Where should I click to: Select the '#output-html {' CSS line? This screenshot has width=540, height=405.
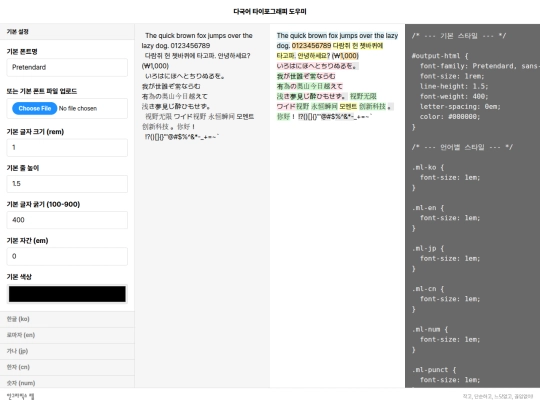click(x=440, y=56)
